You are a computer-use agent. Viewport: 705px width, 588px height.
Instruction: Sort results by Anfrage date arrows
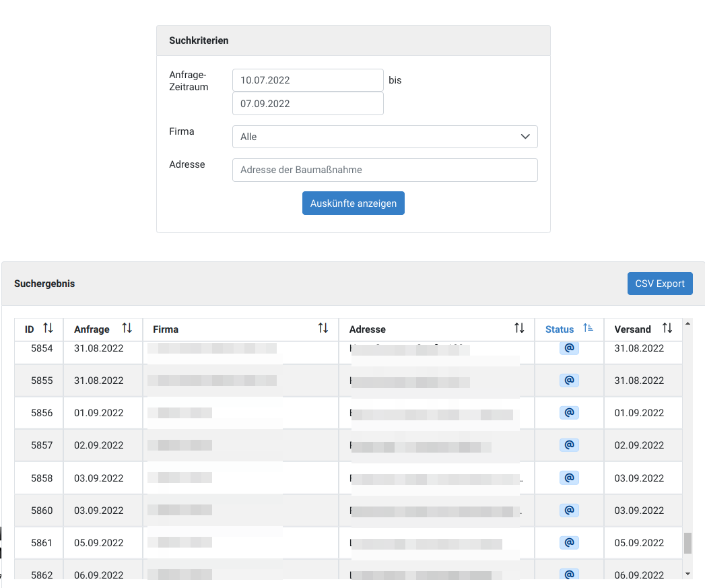tap(127, 329)
